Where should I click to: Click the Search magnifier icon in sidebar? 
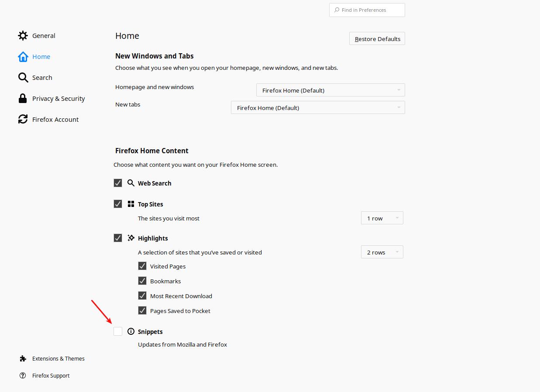click(23, 78)
